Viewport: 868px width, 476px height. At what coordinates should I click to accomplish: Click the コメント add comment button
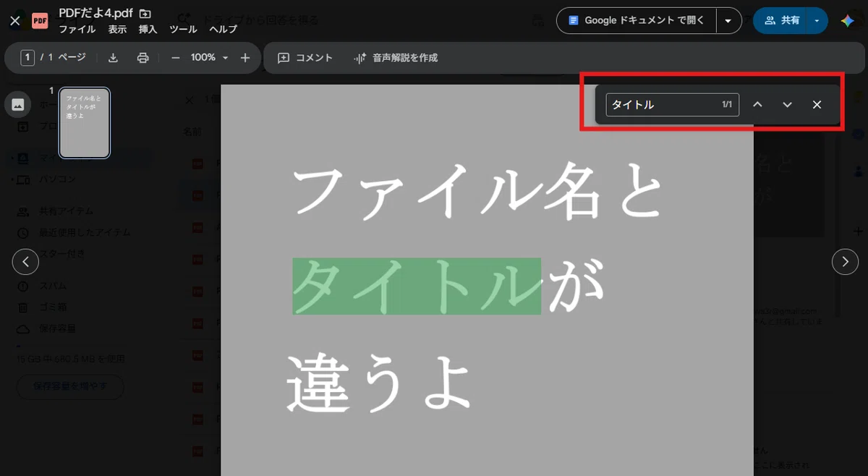(x=305, y=58)
